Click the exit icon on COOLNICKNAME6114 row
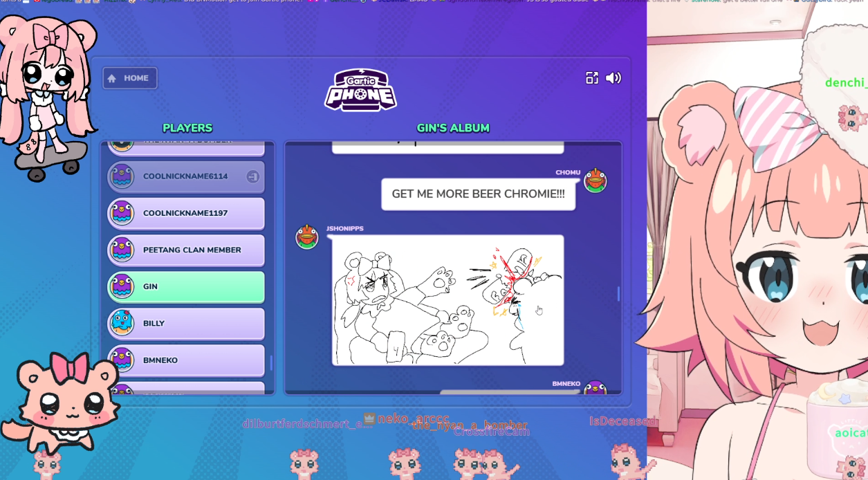 pyautogui.click(x=253, y=176)
